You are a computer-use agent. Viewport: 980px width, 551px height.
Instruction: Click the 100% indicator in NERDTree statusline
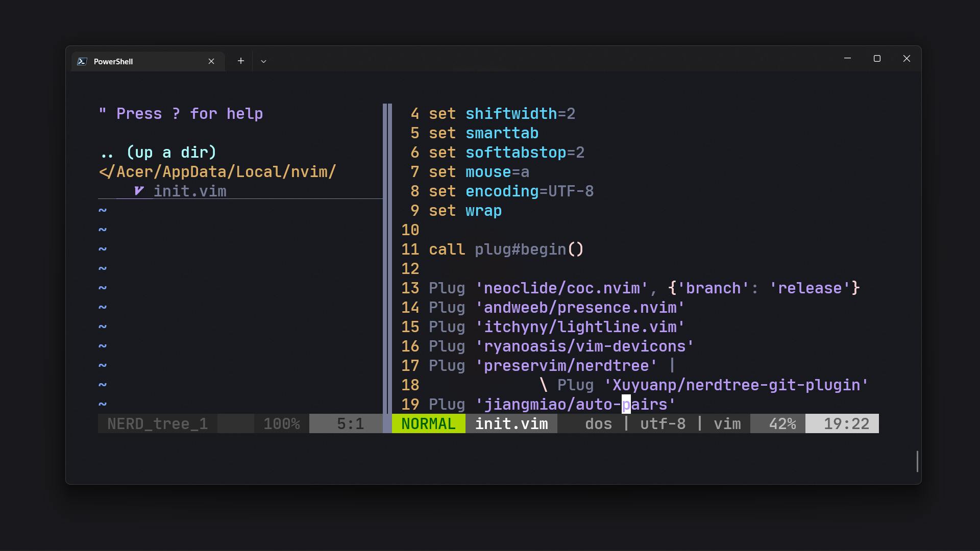tap(282, 423)
